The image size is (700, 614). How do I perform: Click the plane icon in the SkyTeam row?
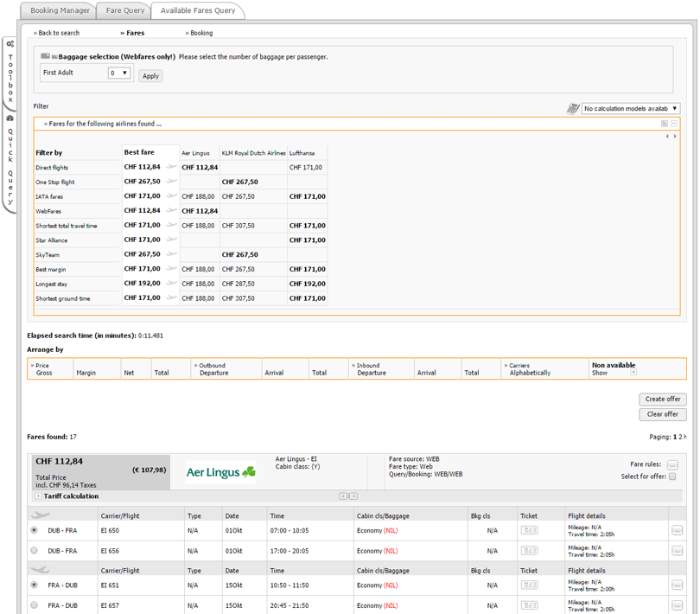[171, 254]
